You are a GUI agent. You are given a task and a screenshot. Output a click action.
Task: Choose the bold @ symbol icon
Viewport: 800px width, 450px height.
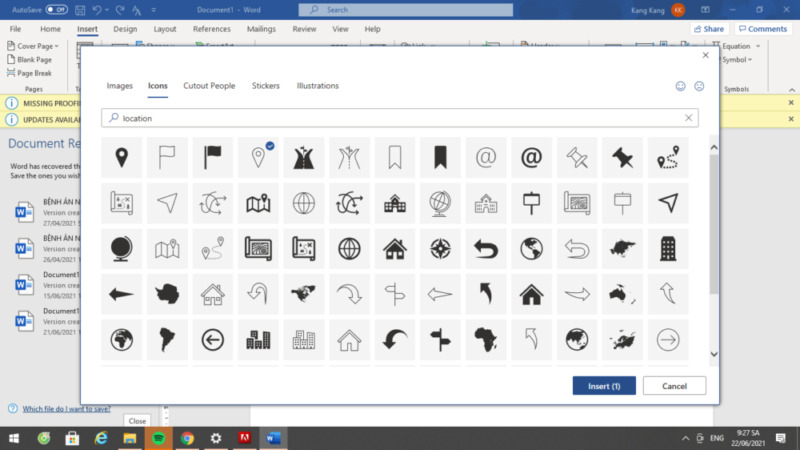(x=532, y=157)
